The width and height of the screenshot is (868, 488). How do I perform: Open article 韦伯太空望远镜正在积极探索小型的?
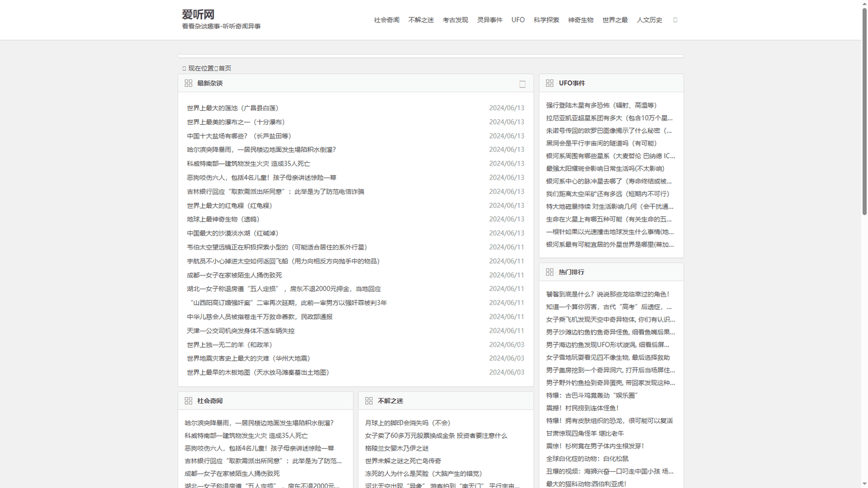pyautogui.click(x=277, y=247)
